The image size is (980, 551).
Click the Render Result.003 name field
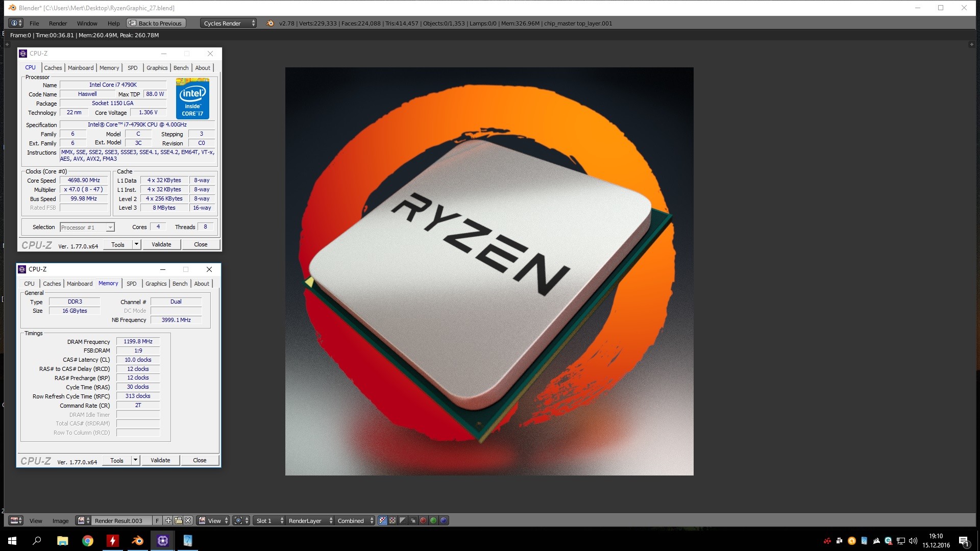(121, 521)
